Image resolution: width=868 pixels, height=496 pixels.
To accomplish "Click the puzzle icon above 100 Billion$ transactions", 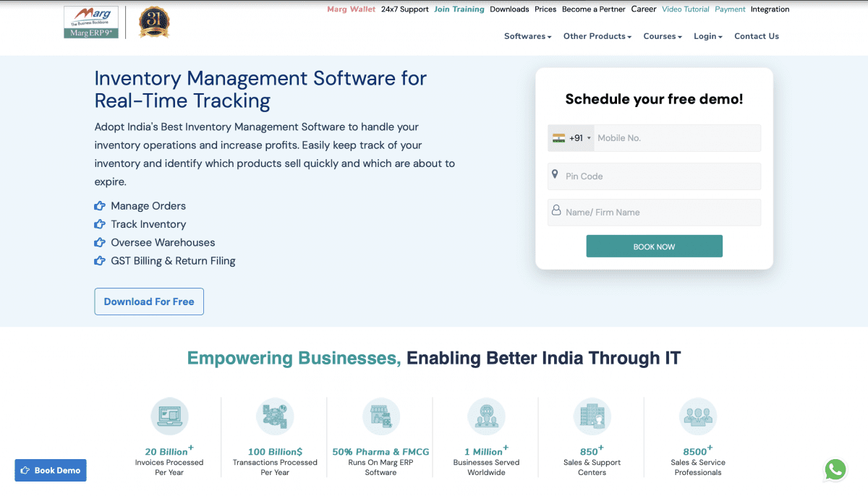I will pyautogui.click(x=275, y=416).
